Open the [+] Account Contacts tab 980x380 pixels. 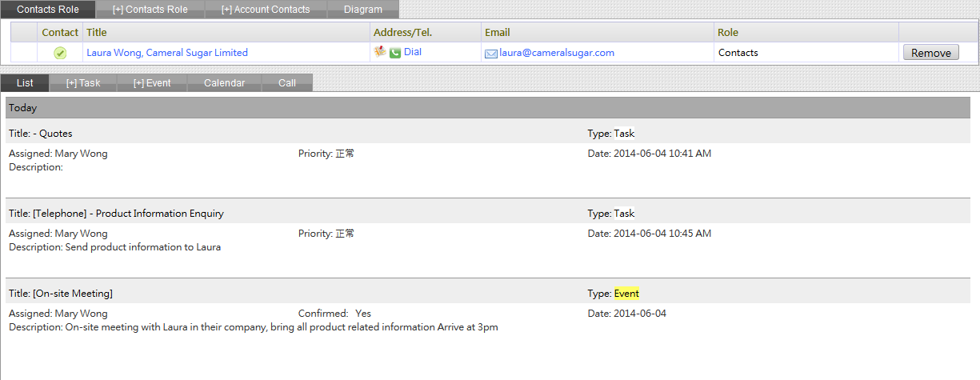pyautogui.click(x=266, y=10)
